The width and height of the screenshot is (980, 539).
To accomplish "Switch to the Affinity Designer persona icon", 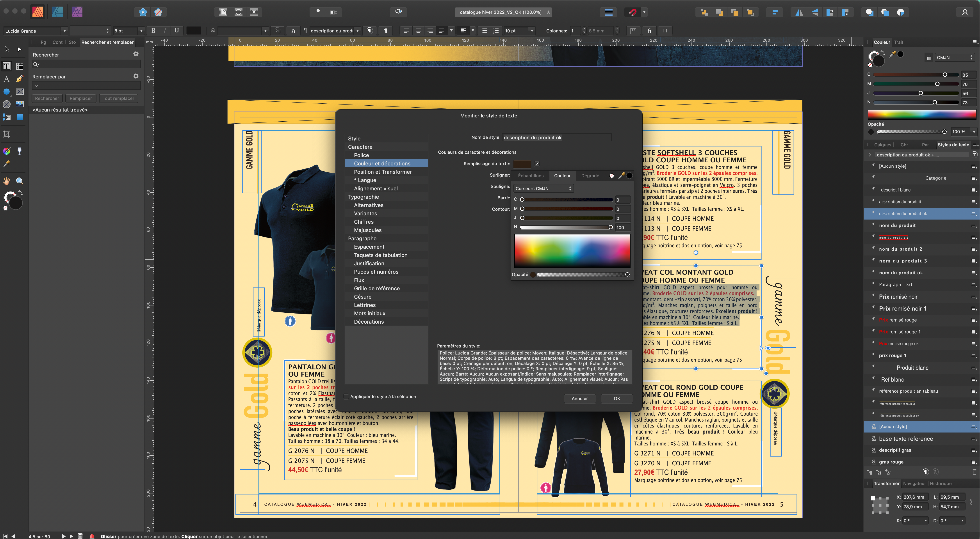I will click(57, 12).
